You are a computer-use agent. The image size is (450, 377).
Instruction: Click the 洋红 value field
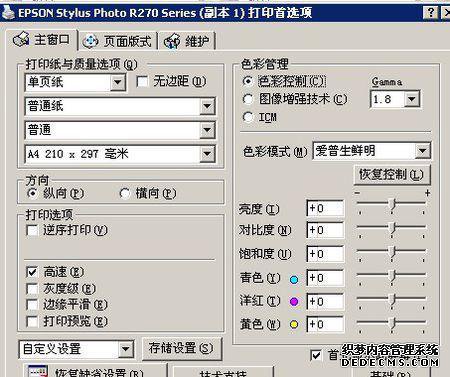(x=325, y=302)
